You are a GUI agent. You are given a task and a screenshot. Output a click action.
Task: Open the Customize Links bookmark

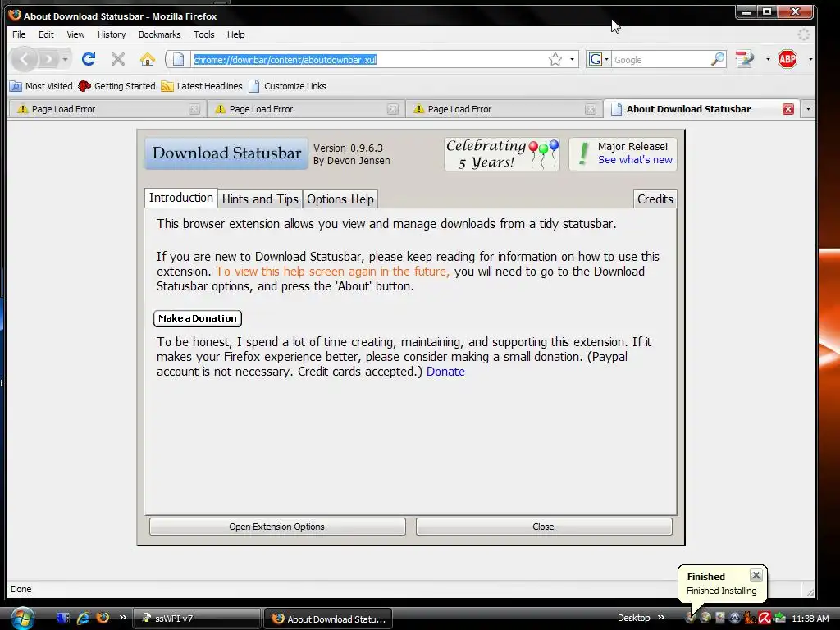[287, 85]
